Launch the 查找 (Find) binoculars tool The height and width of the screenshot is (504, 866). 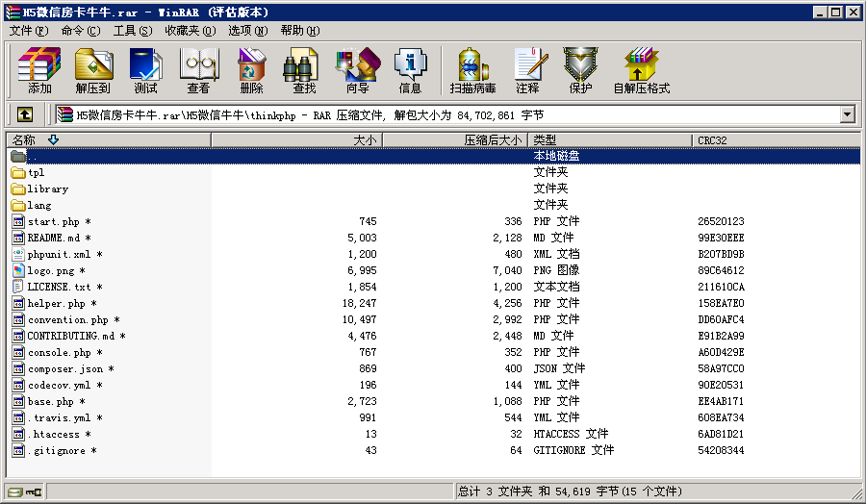tap(304, 70)
